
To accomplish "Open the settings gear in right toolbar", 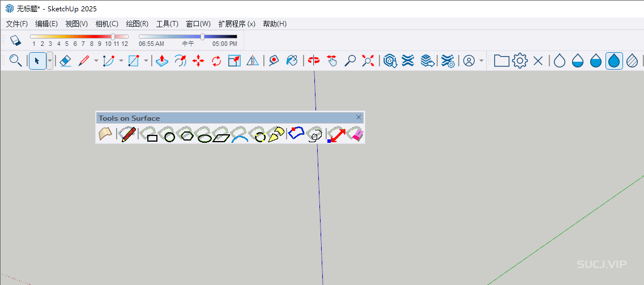I will (520, 61).
